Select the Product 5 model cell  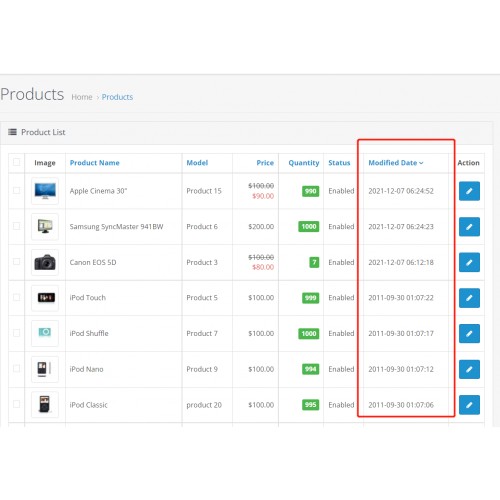202,298
